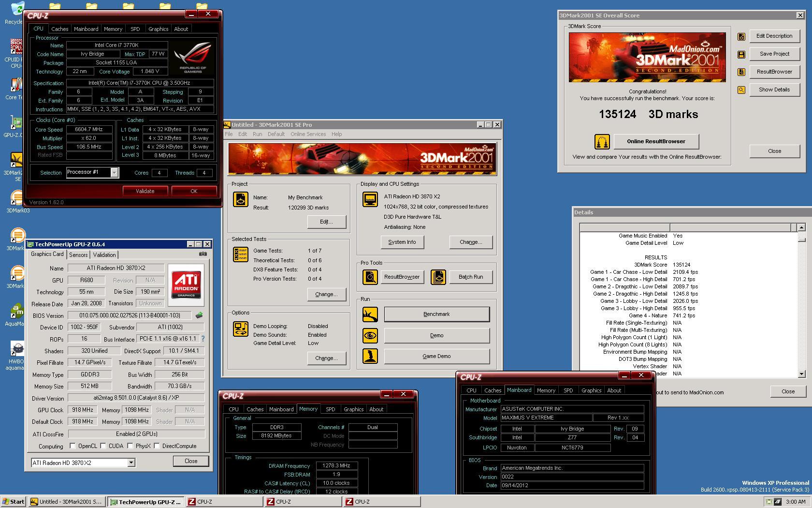Viewport: 812px width, 508px height.
Task: Click the Game Demo button
Action: point(436,356)
